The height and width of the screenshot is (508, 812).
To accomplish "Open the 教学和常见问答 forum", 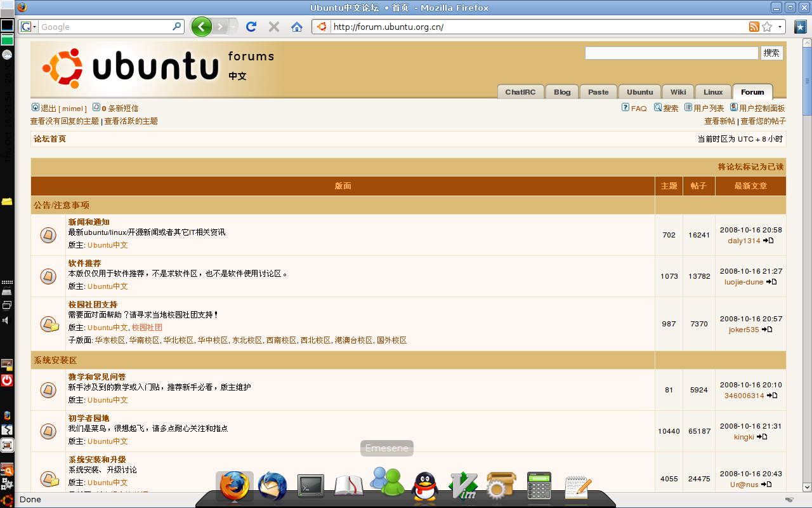I will click(97, 377).
